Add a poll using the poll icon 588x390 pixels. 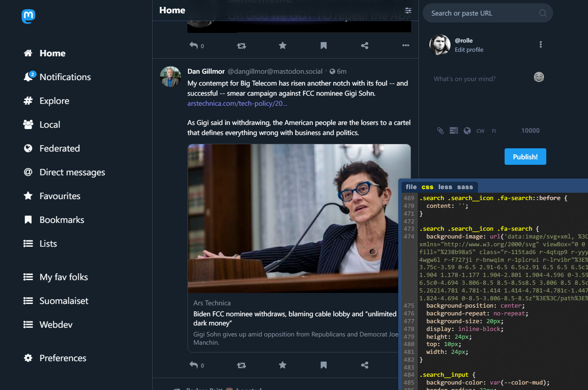point(454,131)
